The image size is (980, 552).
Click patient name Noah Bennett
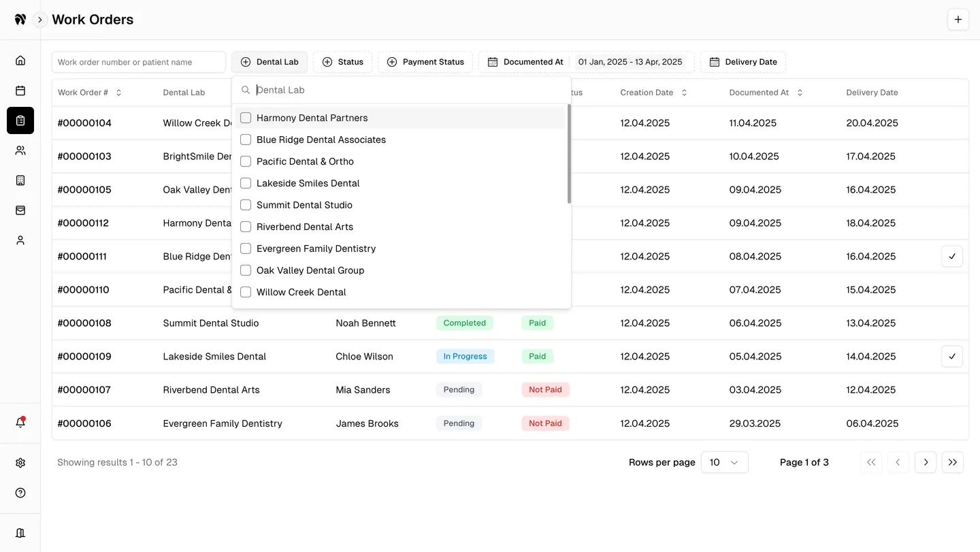click(365, 323)
